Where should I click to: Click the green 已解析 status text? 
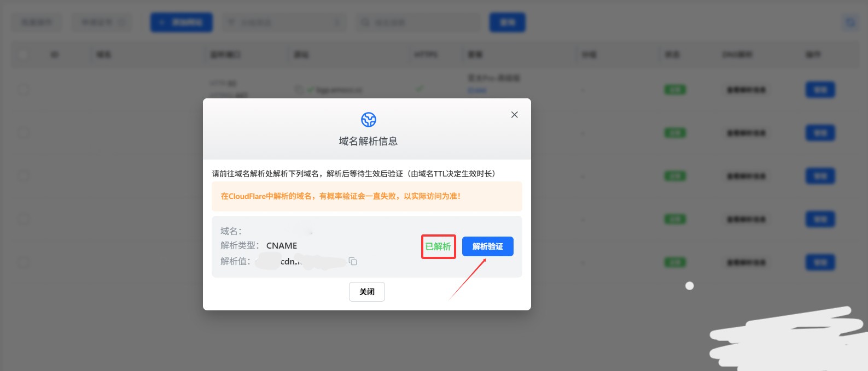(x=438, y=246)
